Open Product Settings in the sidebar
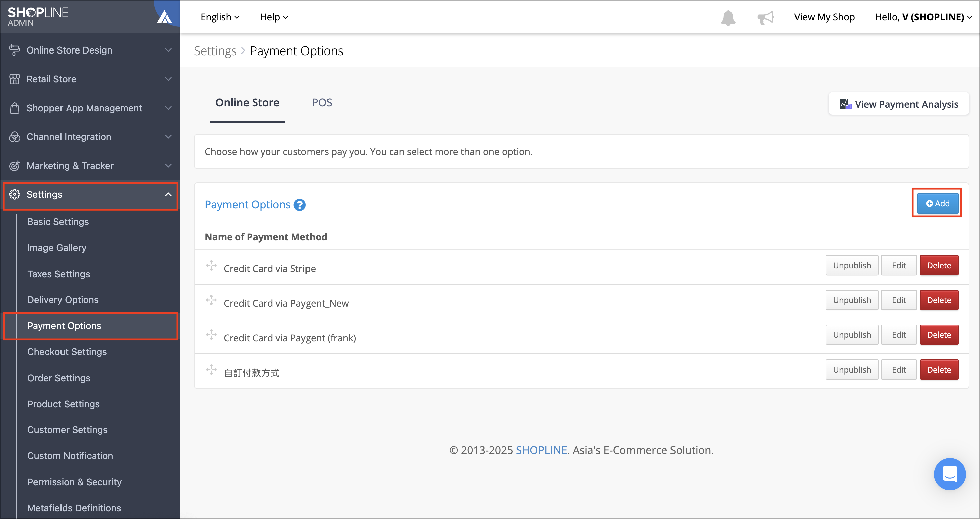The width and height of the screenshot is (980, 519). click(64, 404)
